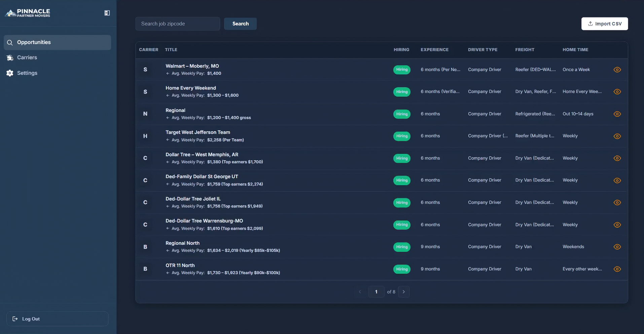The width and height of the screenshot is (644, 334).
Task: View details eye for Regional North
Action: [x=617, y=247]
